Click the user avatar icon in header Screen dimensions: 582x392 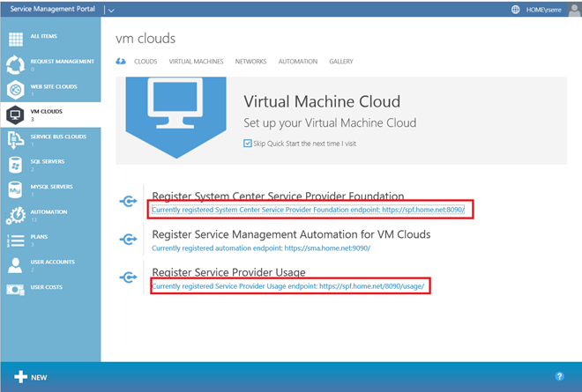[x=575, y=10]
